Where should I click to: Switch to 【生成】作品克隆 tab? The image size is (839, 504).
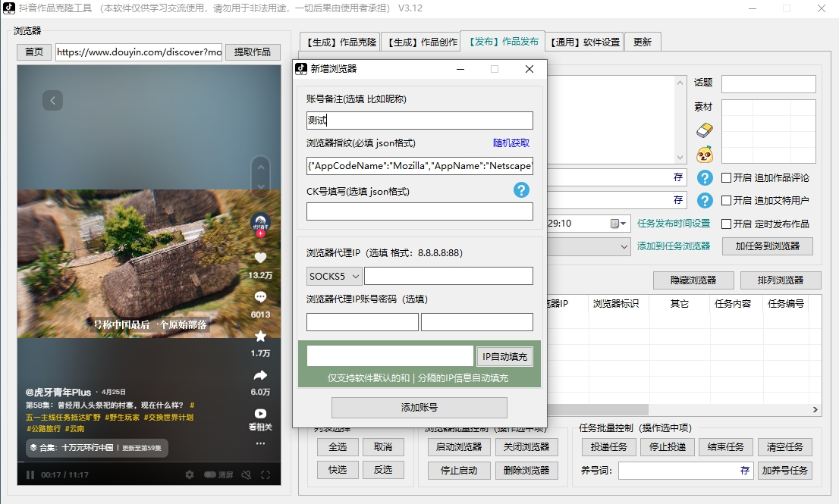339,43
